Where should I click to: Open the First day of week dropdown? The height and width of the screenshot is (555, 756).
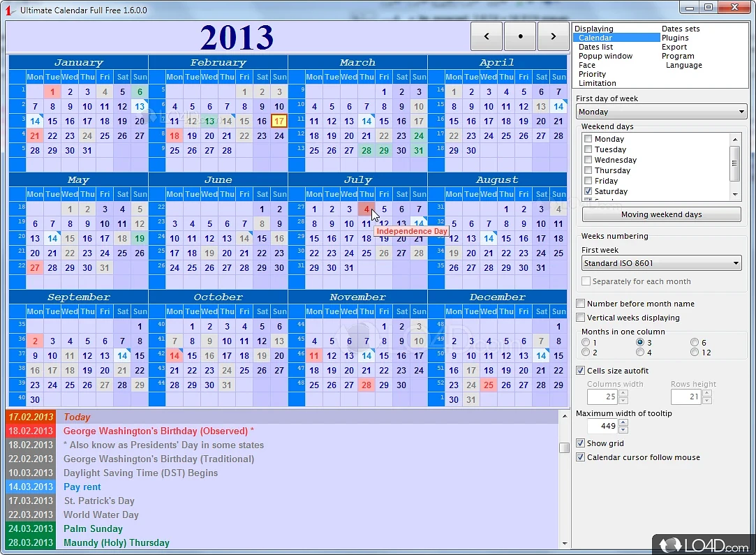662,112
